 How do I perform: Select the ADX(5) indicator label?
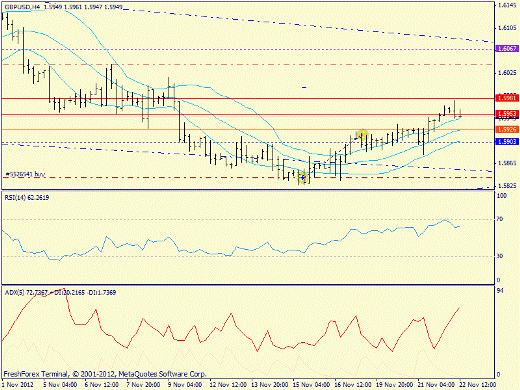60,293
